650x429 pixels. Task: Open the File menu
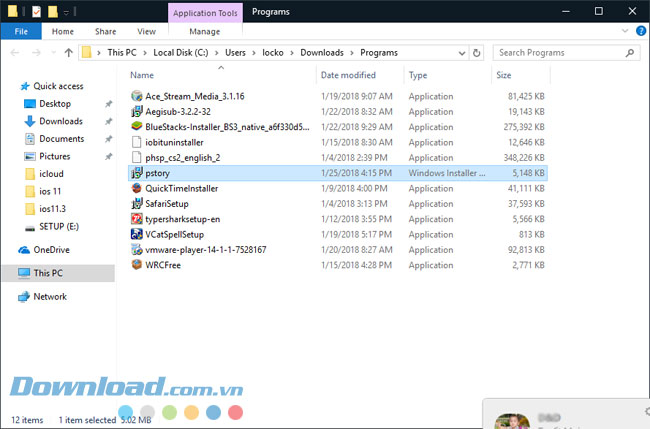click(21, 32)
